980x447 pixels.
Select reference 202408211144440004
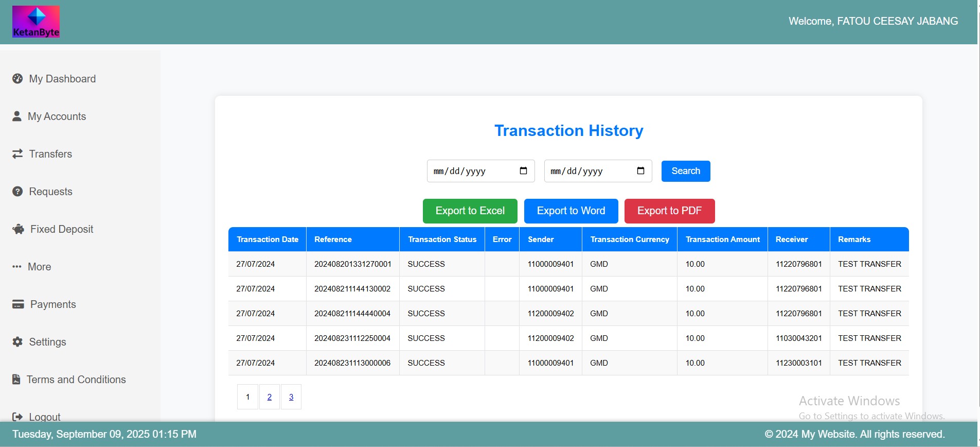pyautogui.click(x=352, y=314)
